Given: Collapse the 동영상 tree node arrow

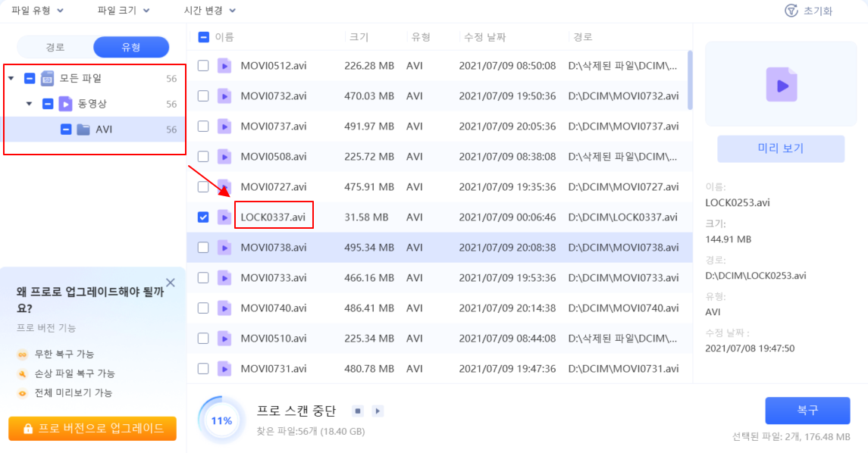Looking at the screenshot, I should tap(30, 104).
